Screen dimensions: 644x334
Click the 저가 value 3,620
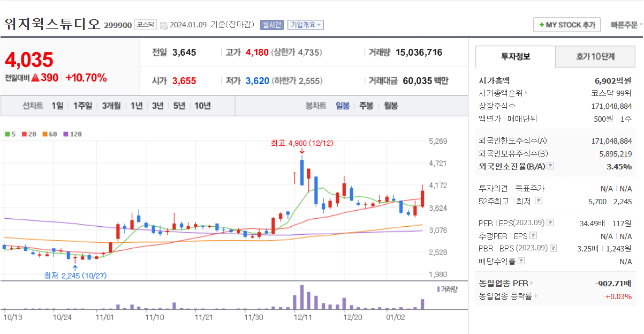(x=257, y=81)
